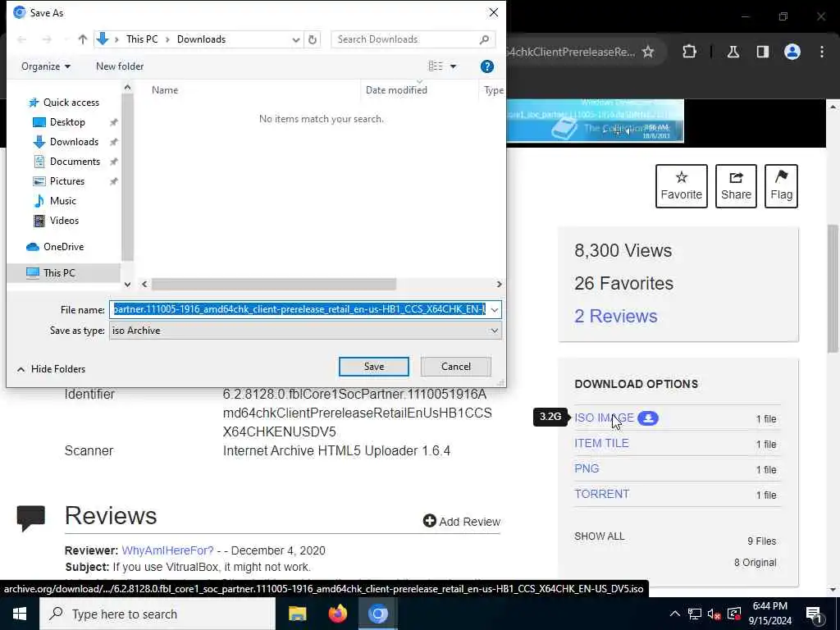Open the Chrome profile avatar
The image size is (840, 630).
click(792, 52)
